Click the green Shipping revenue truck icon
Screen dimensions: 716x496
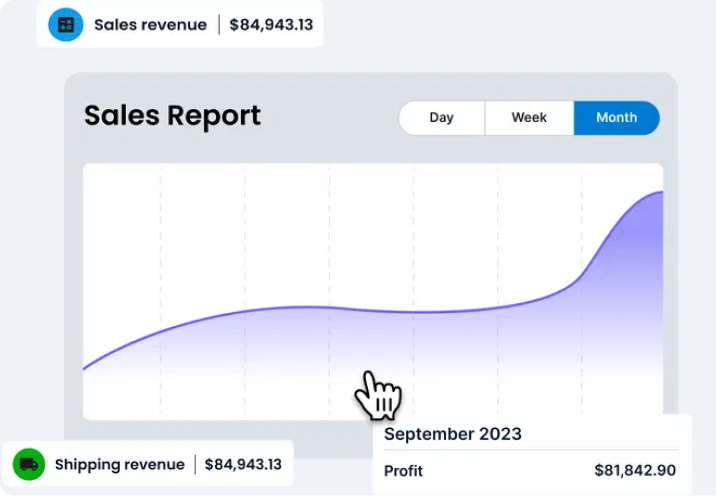pos(29,464)
